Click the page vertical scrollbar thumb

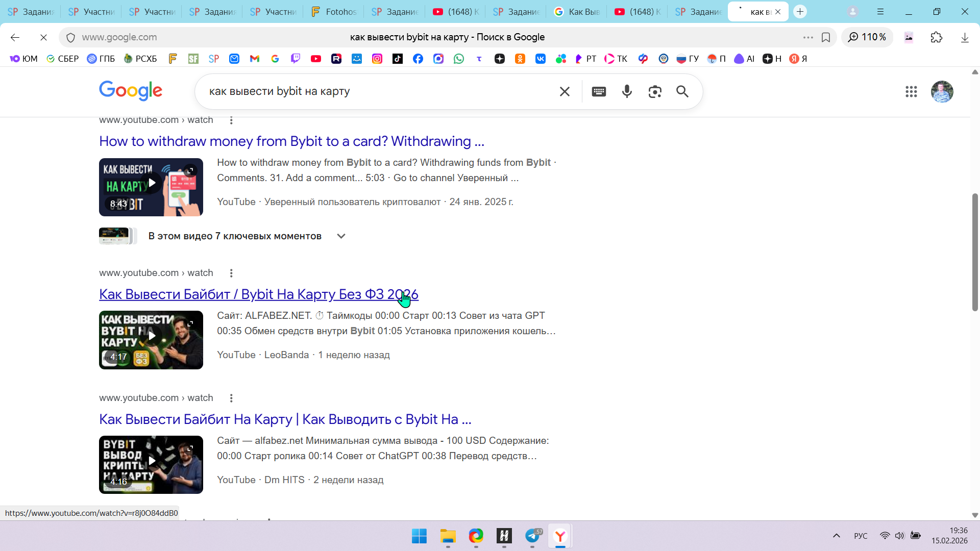click(x=975, y=252)
